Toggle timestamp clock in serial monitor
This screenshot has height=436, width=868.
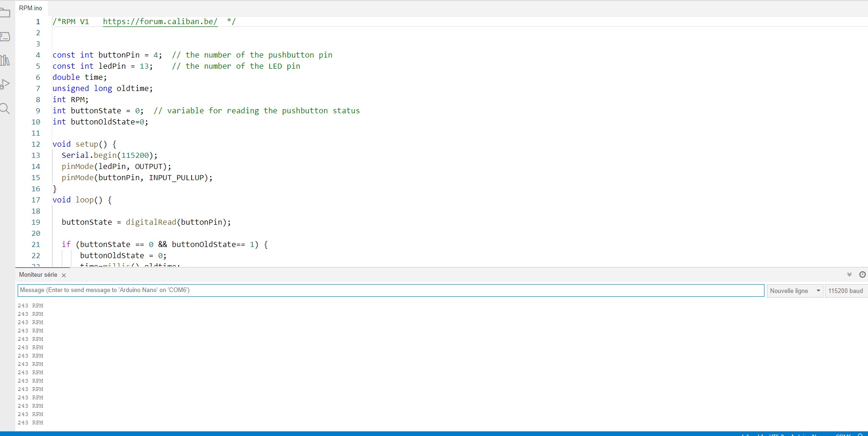(862, 274)
